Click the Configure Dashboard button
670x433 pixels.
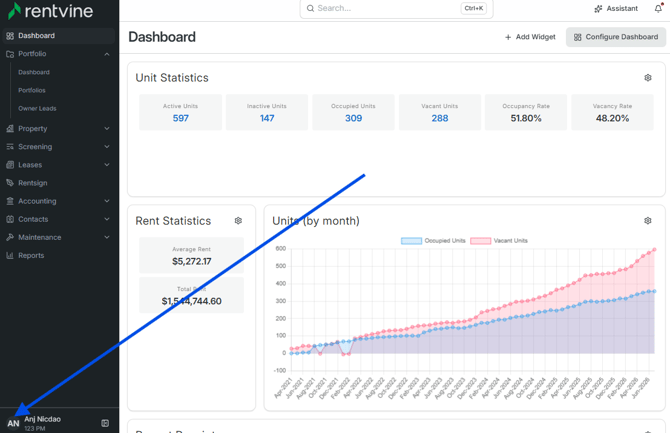coord(616,37)
